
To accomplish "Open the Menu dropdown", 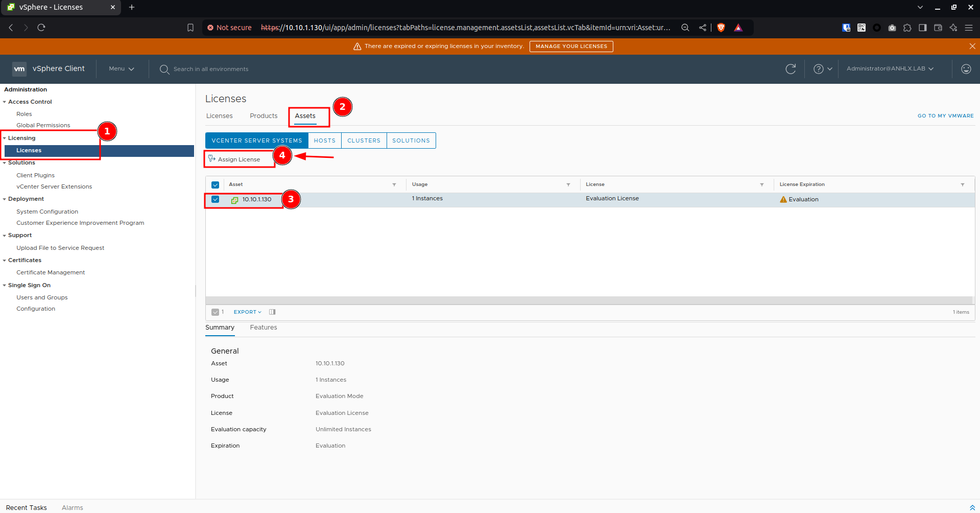I will [122, 69].
